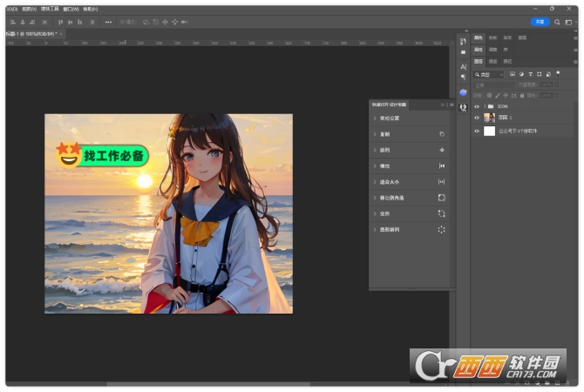Viewport: 584px width, 392px height.
Task: Open the 增效工具 menu
Action: [50, 9]
